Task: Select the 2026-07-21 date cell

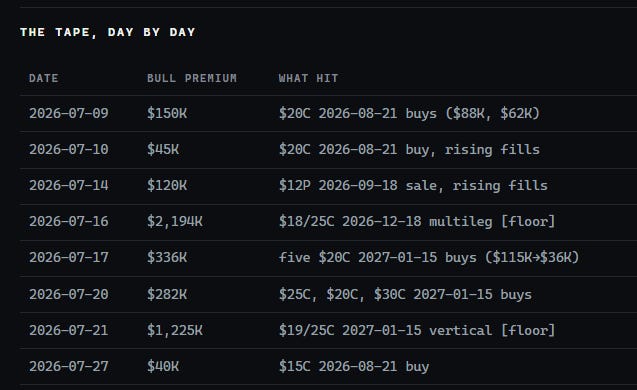Action: [69, 330]
